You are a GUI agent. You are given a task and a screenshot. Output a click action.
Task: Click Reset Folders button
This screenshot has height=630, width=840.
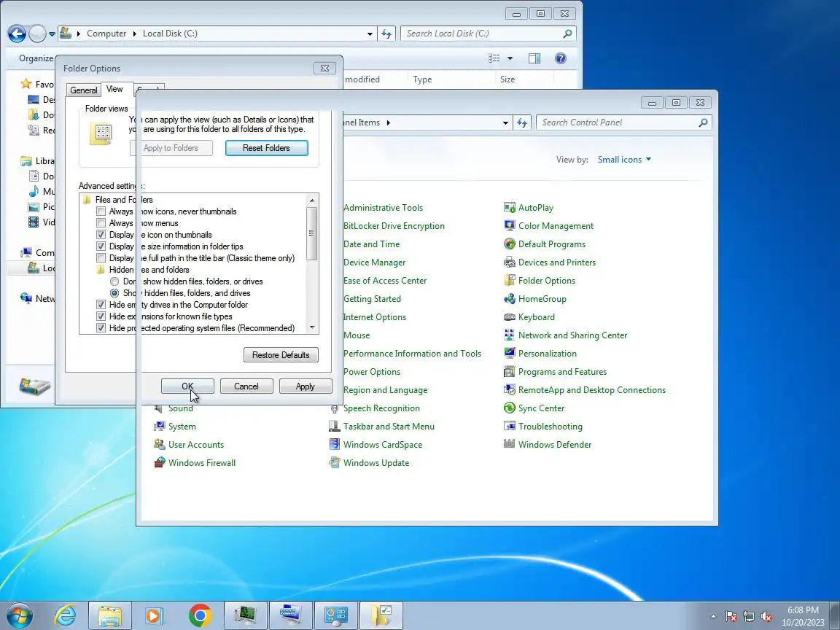[267, 148]
